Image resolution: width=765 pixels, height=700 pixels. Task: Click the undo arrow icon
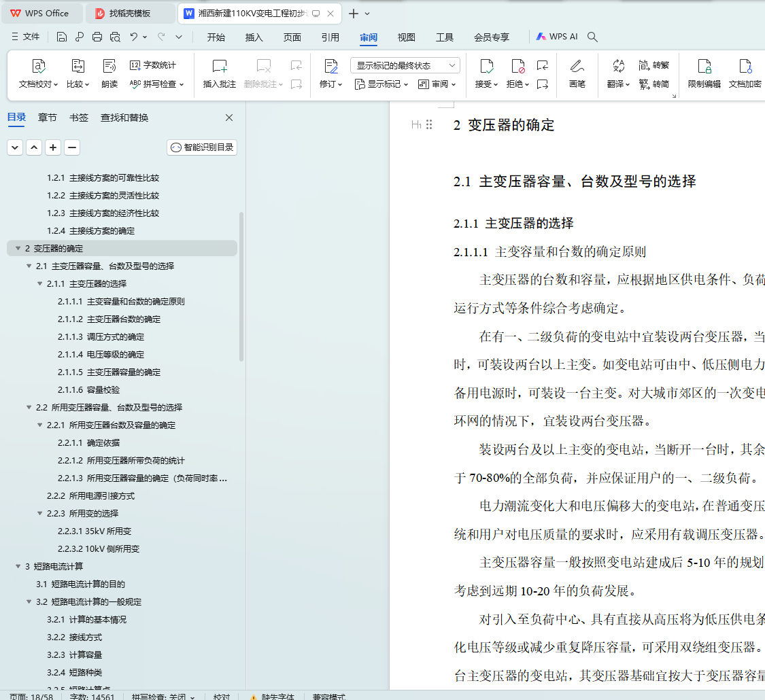(134, 37)
